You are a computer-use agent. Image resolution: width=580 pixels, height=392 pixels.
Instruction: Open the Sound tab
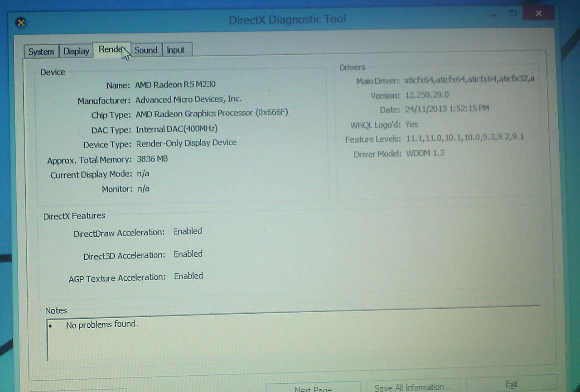tap(146, 50)
